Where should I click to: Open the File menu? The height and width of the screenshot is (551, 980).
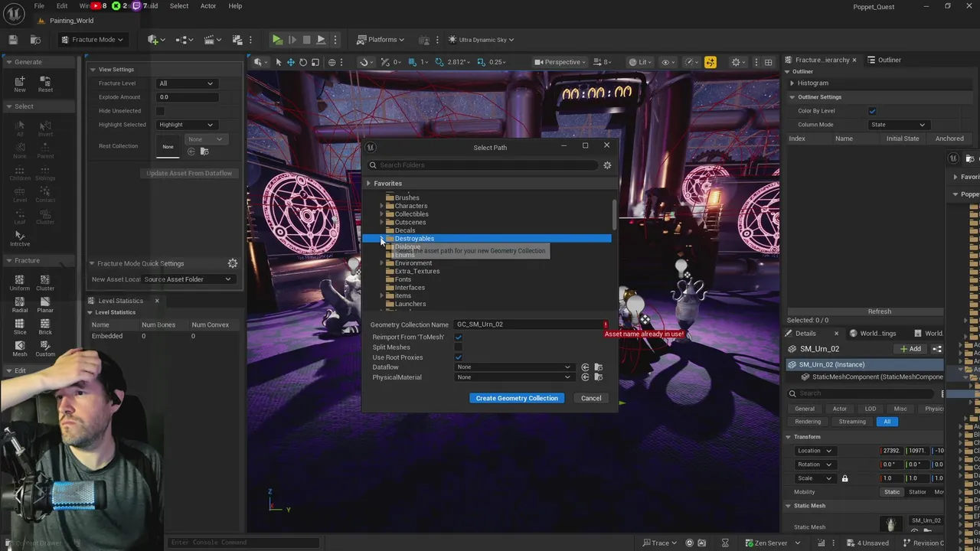(39, 6)
